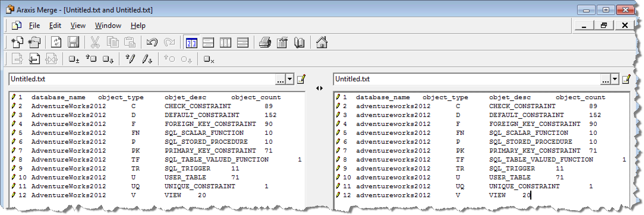Viewport: 644px width, 215px height.
Task: Click 'database_name' header in left pane
Action: [58, 97]
